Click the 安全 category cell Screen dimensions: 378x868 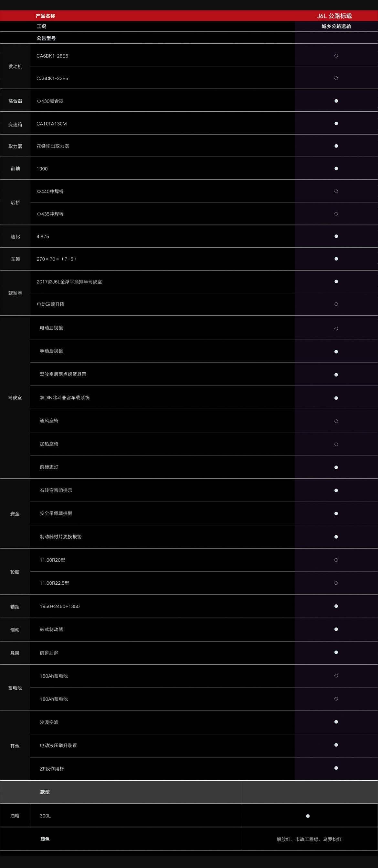[x=15, y=513]
